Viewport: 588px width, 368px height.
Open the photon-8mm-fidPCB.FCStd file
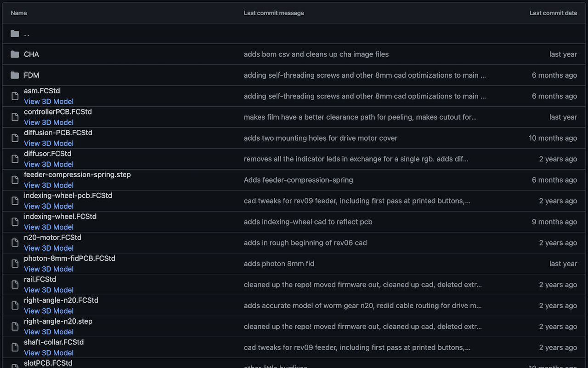pos(69,258)
